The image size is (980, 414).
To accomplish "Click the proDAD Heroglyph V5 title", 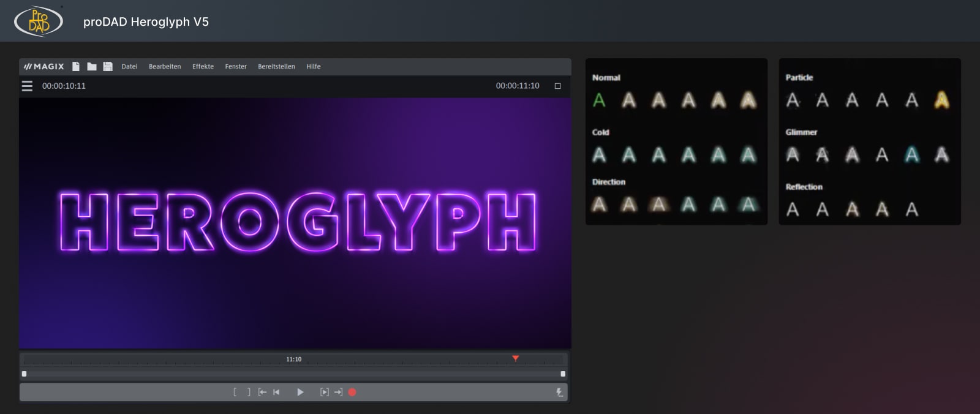I will tap(146, 22).
